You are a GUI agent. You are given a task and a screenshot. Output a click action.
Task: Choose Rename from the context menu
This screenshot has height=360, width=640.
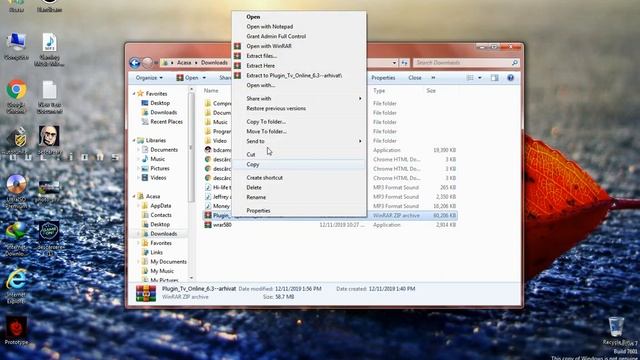pyautogui.click(x=299, y=198)
